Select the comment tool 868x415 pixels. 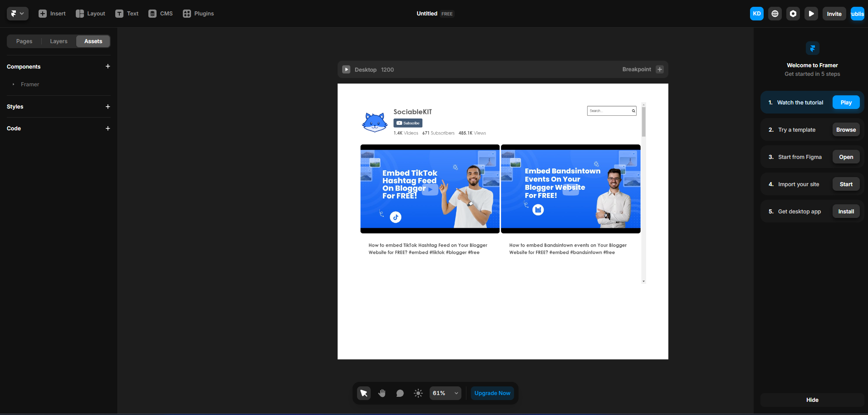(x=400, y=393)
